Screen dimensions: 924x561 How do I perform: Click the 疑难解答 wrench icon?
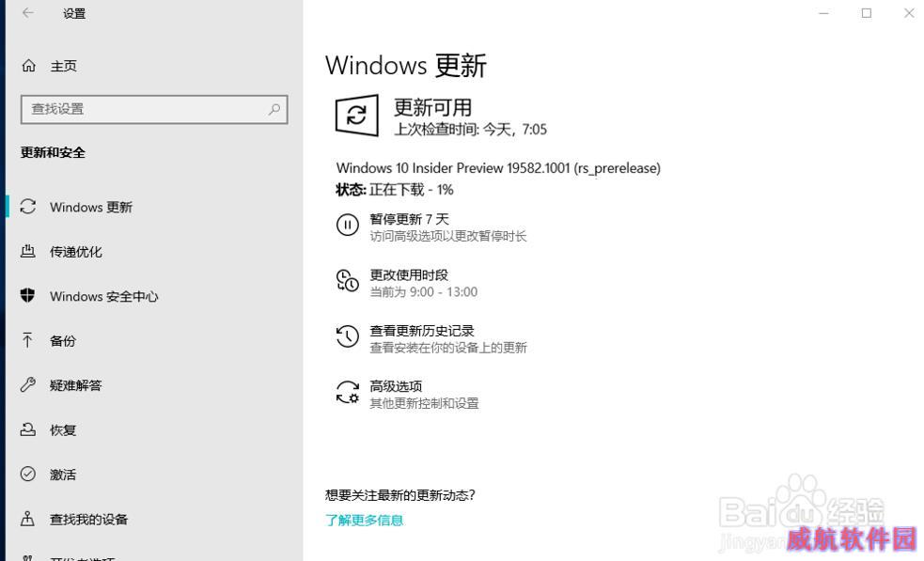pos(27,384)
